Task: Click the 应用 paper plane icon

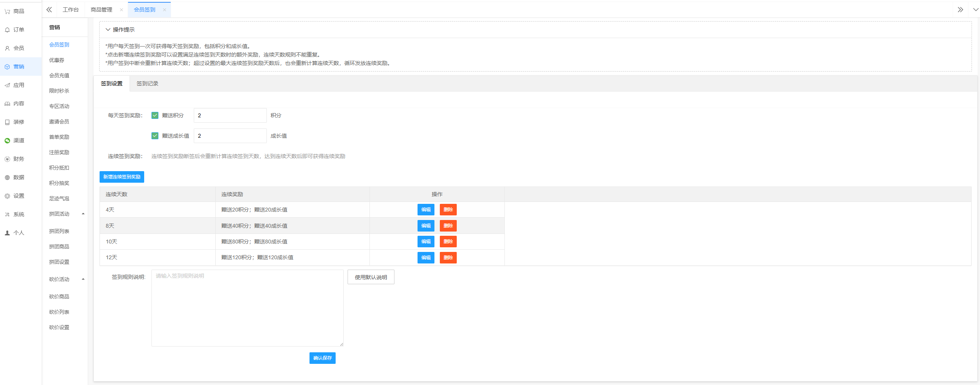Action: pos(7,85)
